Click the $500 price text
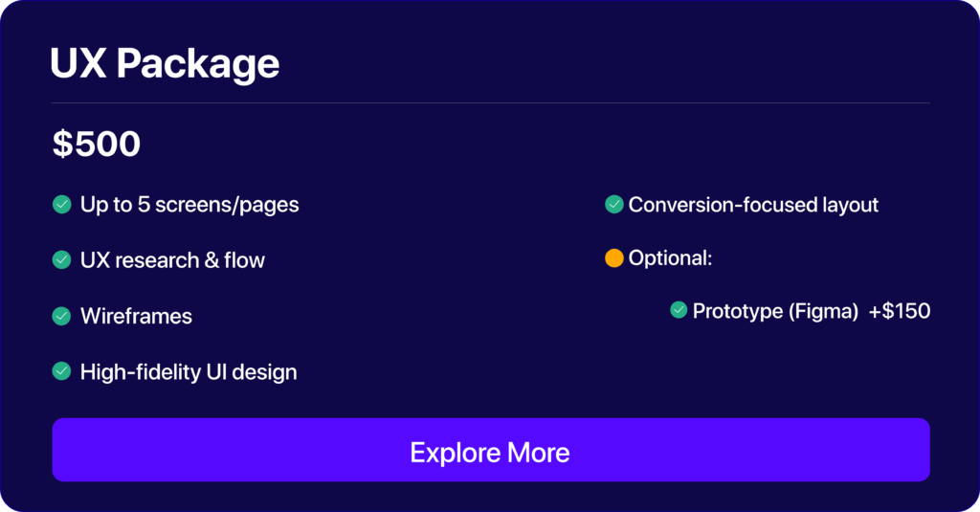 [x=97, y=144]
